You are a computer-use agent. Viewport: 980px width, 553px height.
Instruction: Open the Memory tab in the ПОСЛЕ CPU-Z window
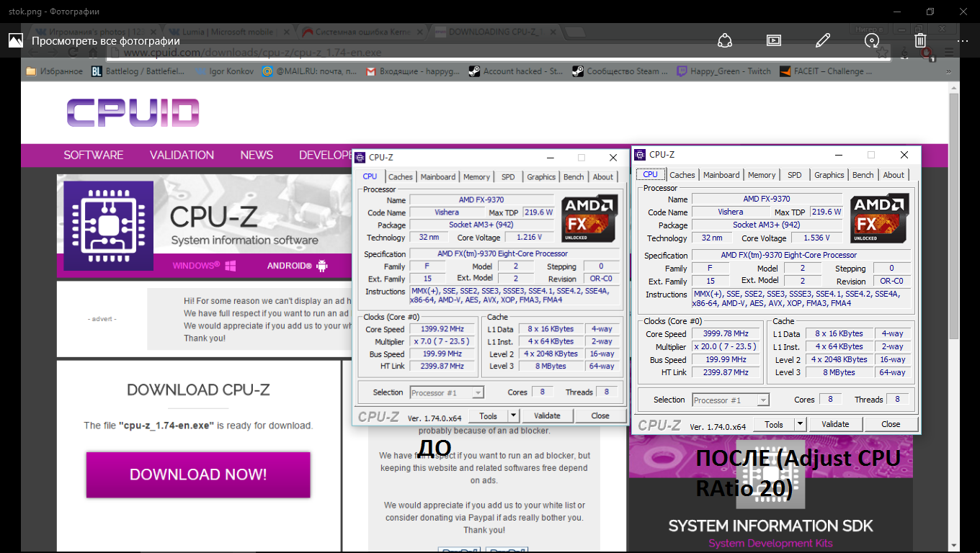point(762,175)
